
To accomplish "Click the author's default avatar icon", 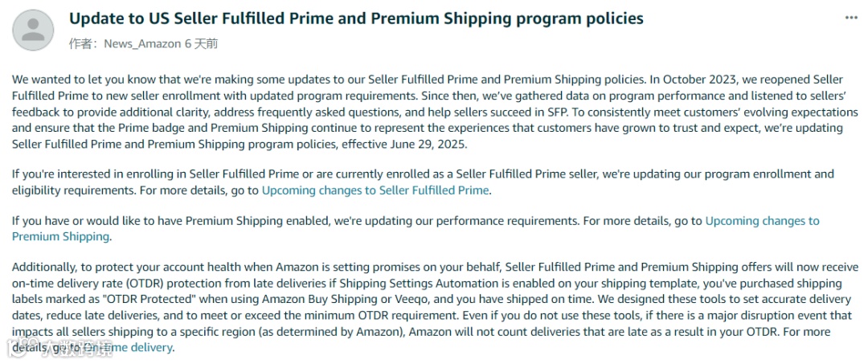I will [33, 30].
